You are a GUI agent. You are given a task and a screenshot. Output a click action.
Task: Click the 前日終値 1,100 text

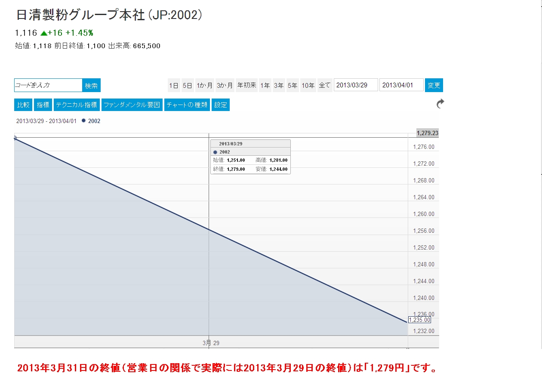point(80,46)
